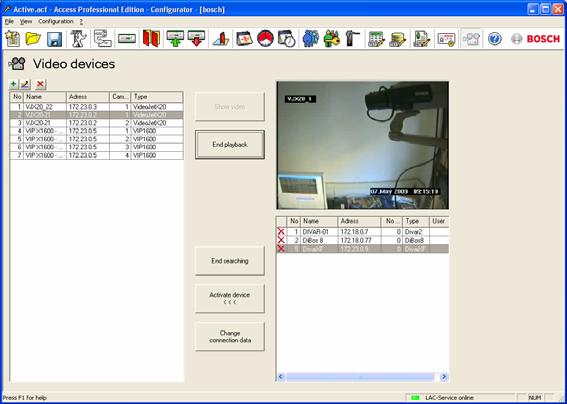Select device row number 6 VIP X1600

(x=97, y=147)
